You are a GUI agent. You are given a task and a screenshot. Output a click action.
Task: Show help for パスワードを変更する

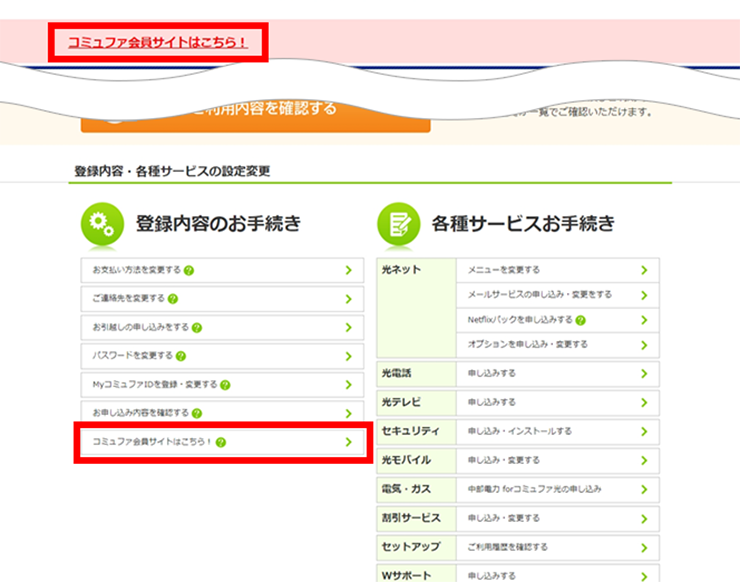[x=181, y=356]
